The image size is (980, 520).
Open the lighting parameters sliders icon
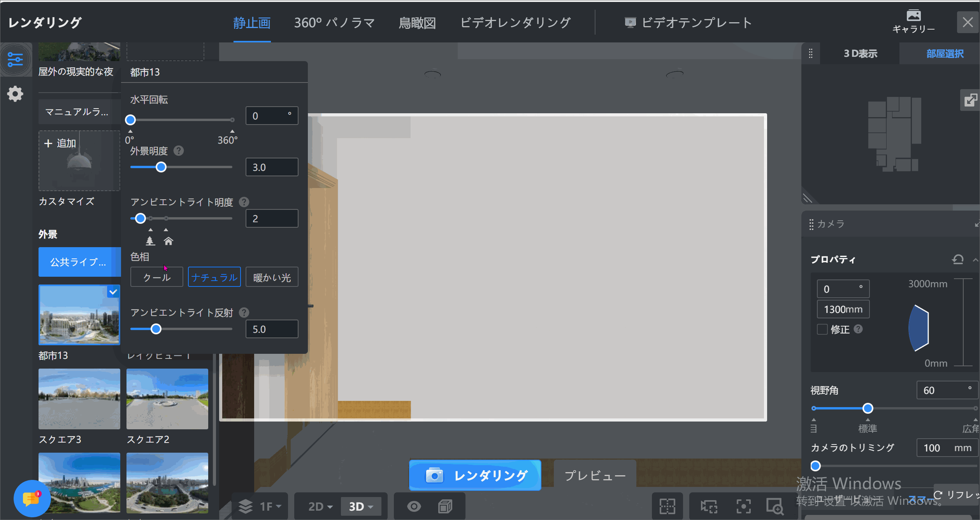point(15,60)
